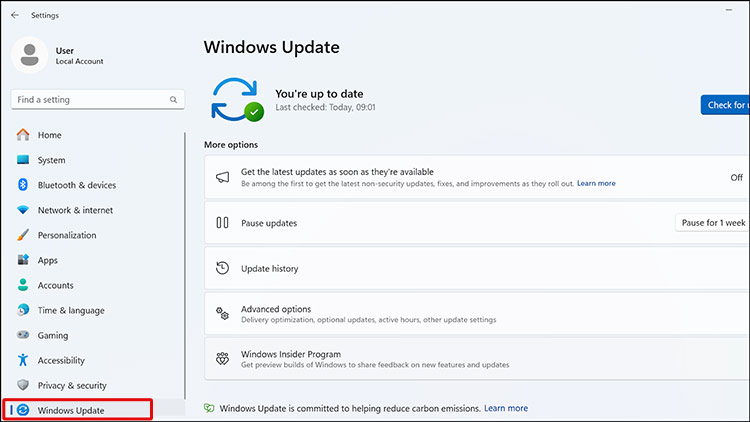Image resolution: width=750 pixels, height=422 pixels.
Task: Click the Find a setting search field
Action: pos(88,100)
